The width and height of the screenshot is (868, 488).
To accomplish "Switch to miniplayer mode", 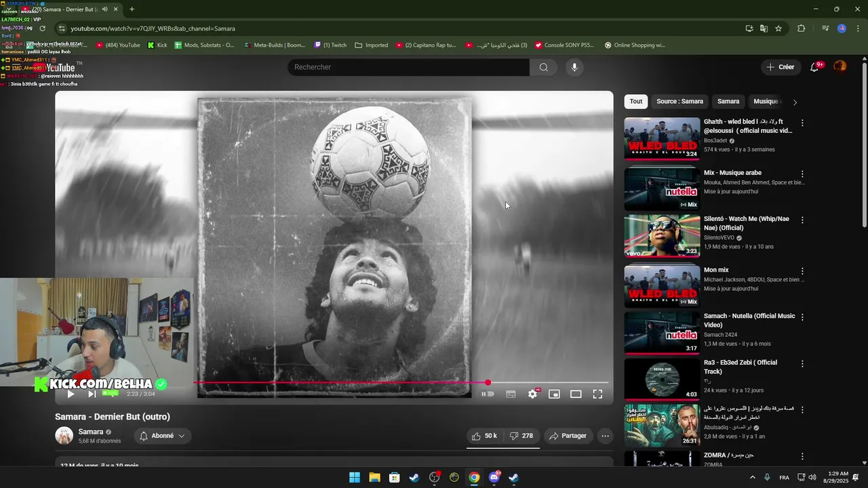I will click(x=554, y=394).
